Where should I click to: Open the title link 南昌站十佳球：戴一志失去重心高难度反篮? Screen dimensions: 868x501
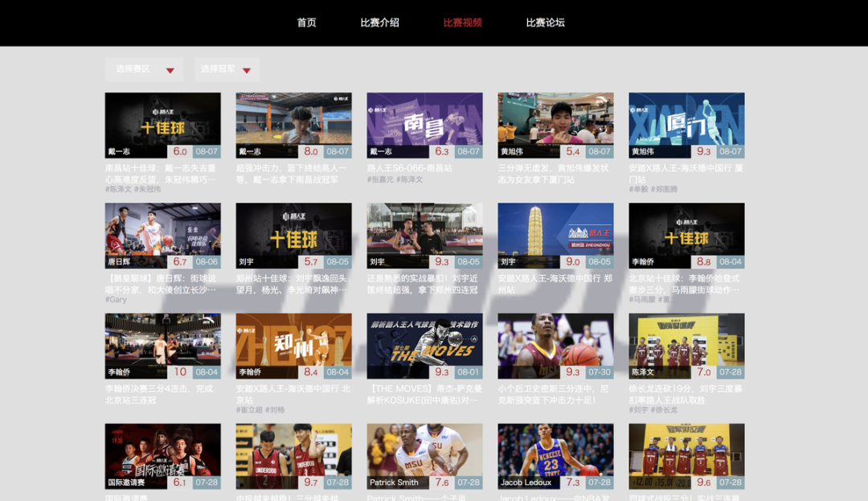point(161,173)
